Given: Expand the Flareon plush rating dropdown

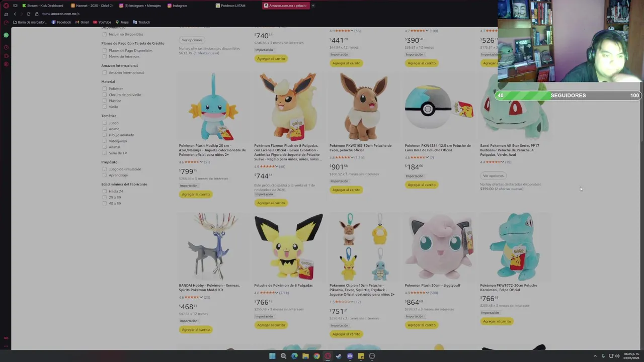Looking at the screenshot, I should click(x=277, y=166).
